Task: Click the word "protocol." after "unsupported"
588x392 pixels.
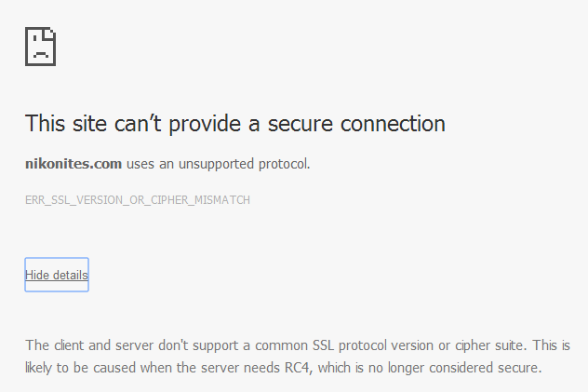Action: [x=281, y=164]
